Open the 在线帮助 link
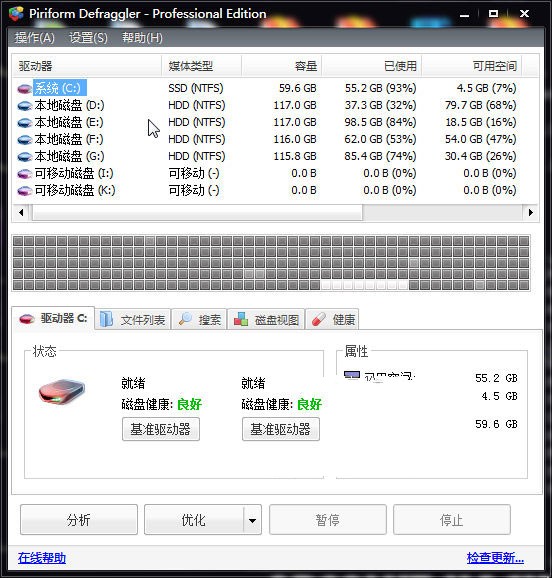This screenshot has height=578, width=552. 42,558
